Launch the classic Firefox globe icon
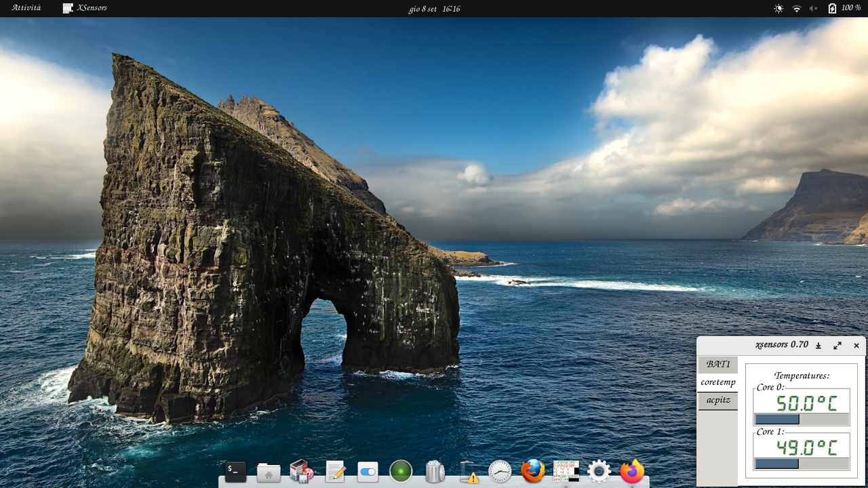Viewport: 868px width, 488px height. pyautogui.click(x=533, y=471)
